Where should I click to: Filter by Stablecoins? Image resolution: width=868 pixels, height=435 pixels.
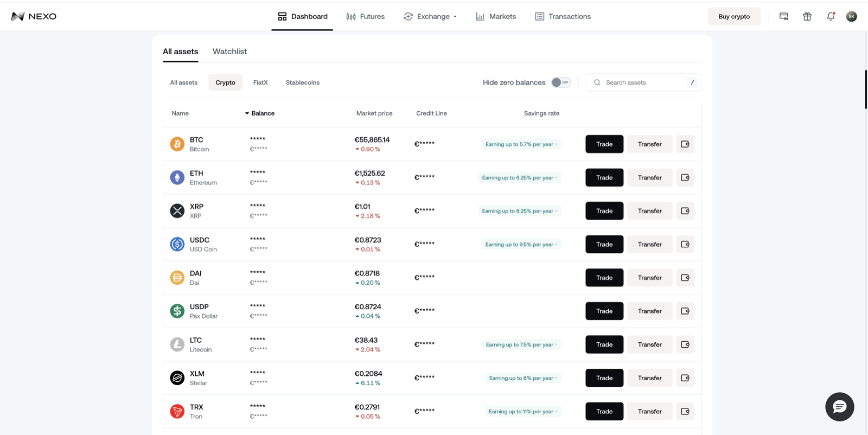click(303, 82)
